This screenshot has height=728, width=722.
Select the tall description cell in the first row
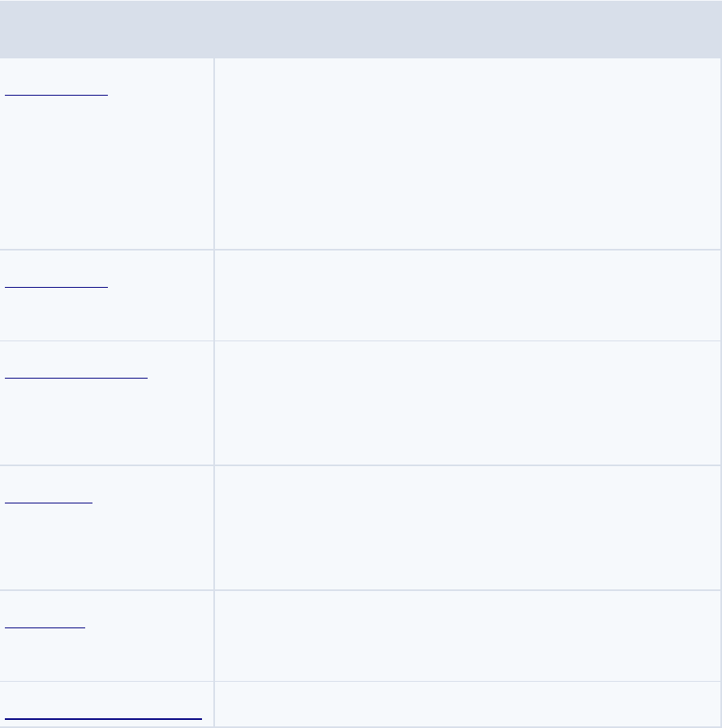tap(467, 153)
